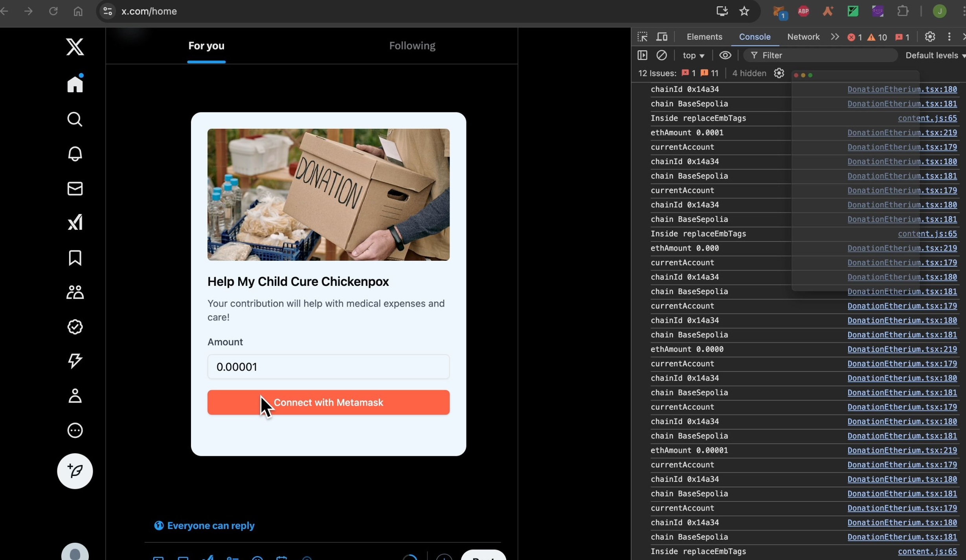
Task: Toggle DevTools device toolbar icon
Action: click(x=662, y=37)
